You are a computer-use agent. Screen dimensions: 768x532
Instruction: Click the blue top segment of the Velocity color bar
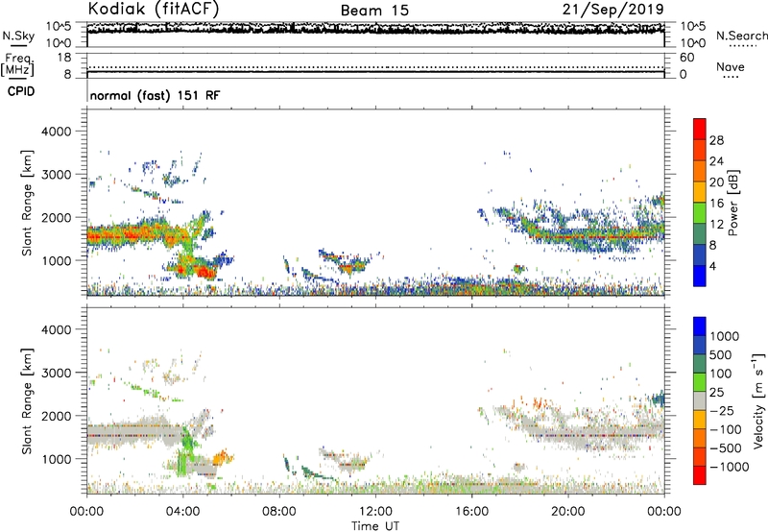[700, 326]
